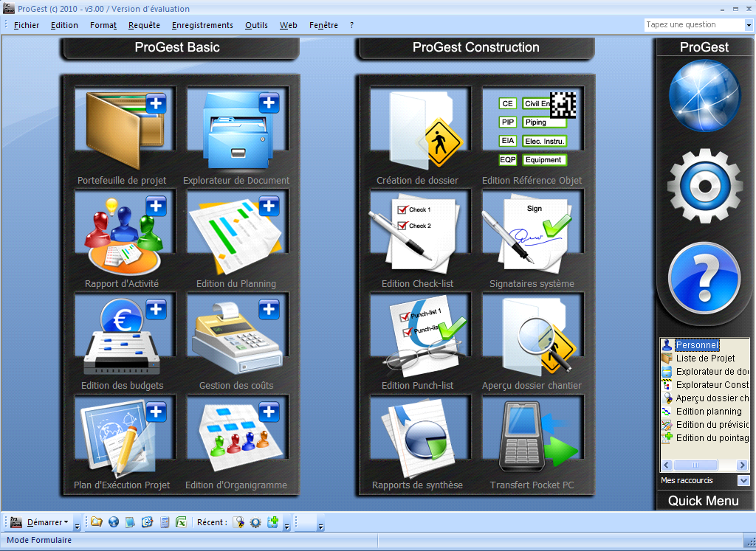Select Edition du prévisic shortcut
The width and height of the screenshot is (756, 551).
705,424
